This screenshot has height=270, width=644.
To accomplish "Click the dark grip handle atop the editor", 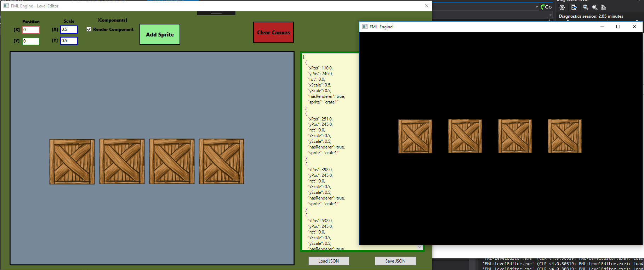I will tap(216, 13).
